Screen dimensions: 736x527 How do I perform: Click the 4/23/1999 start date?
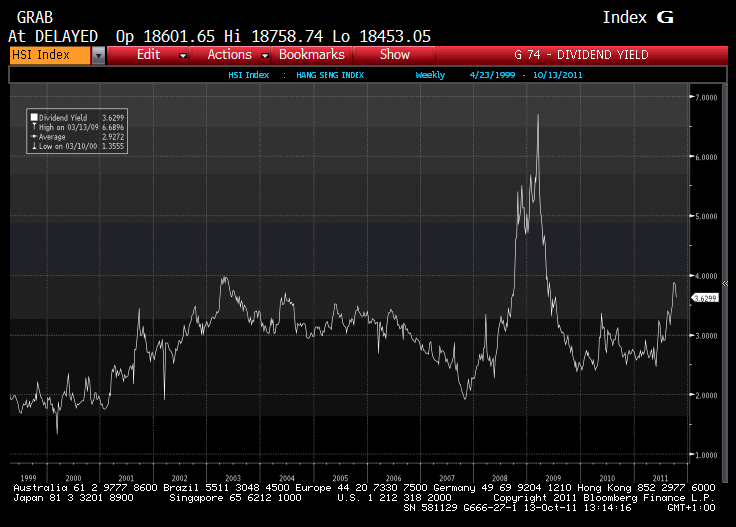[492, 75]
